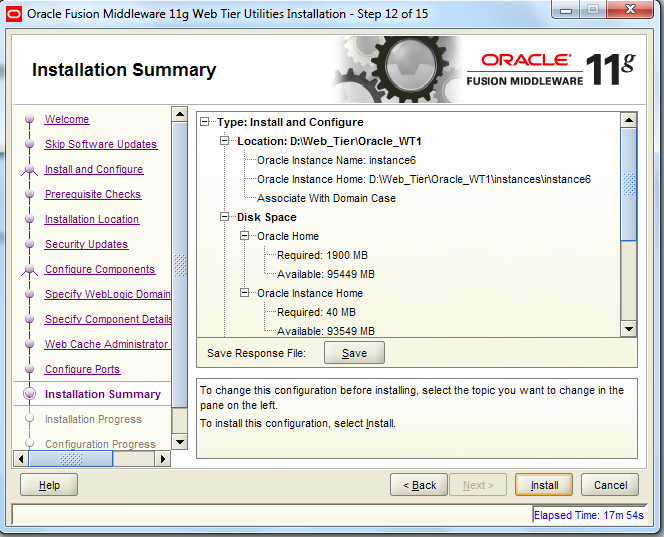Go to Installation Location step

tap(92, 219)
